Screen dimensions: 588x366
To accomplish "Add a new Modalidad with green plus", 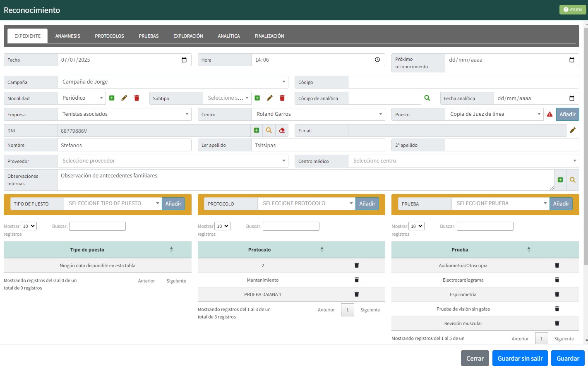I will (112, 98).
